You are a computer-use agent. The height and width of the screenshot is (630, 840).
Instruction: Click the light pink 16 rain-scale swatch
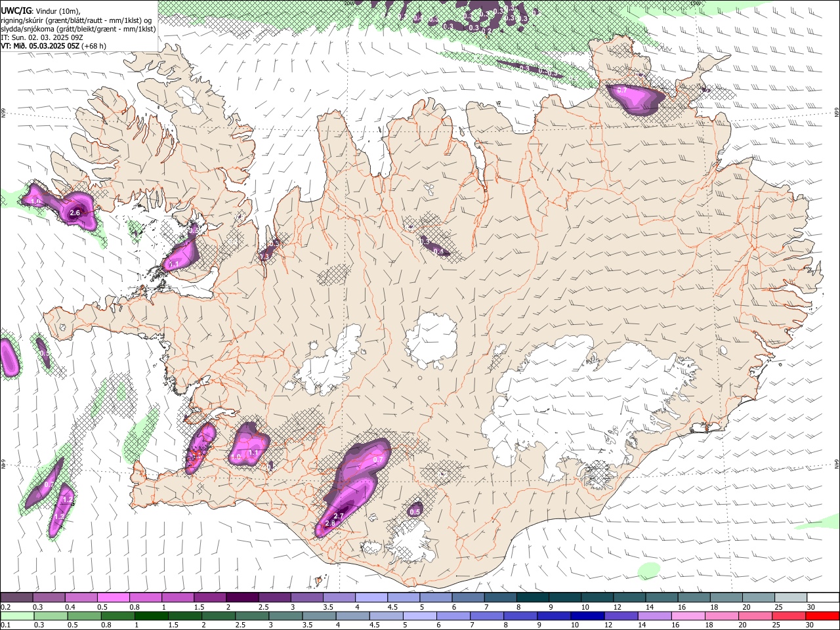click(x=688, y=616)
